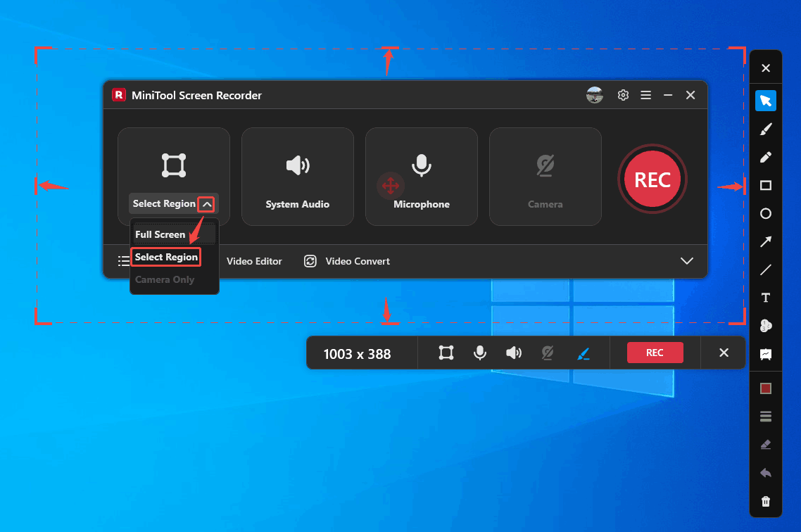Choose Full Screen from the dropdown menu
The image size is (801, 532).
click(161, 234)
